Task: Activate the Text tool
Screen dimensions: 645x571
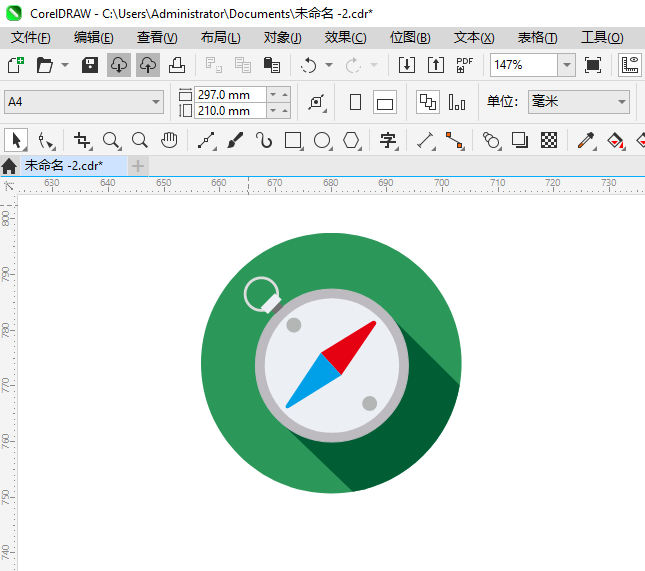Action: pyautogui.click(x=387, y=140)
